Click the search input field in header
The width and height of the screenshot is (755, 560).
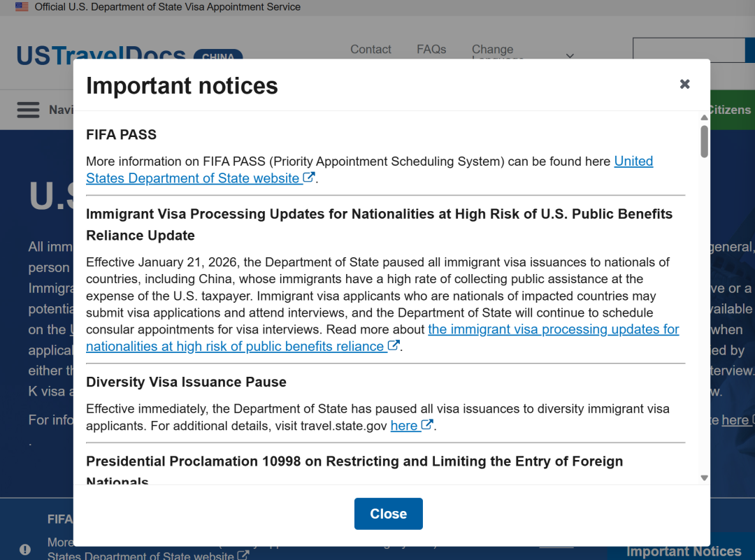pos(688,50)
